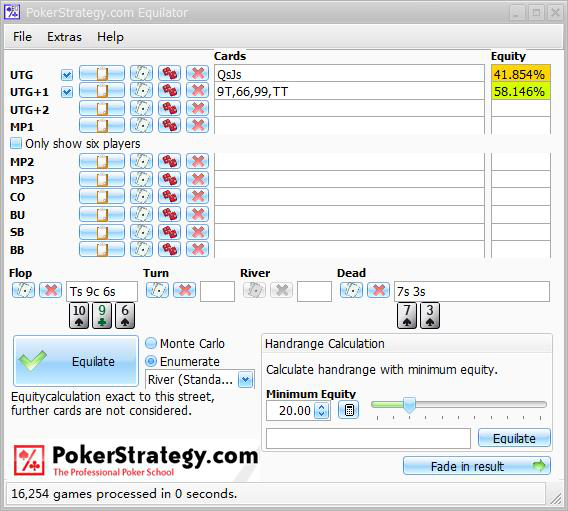Pick cards for the UTG+1 player
Screen dimensions: 568x511
pos(142,91)
